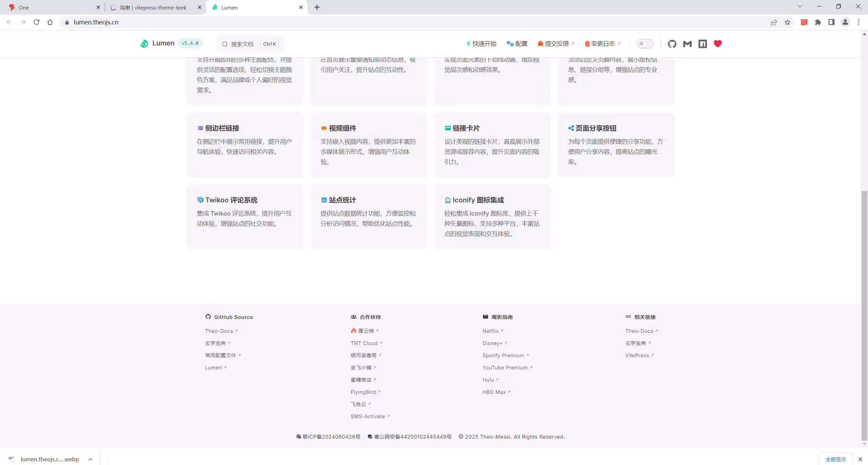The height and width of the screenshot is (465, 868).
Task: Open the 快速开始 nav item
Action: (481, 44)
